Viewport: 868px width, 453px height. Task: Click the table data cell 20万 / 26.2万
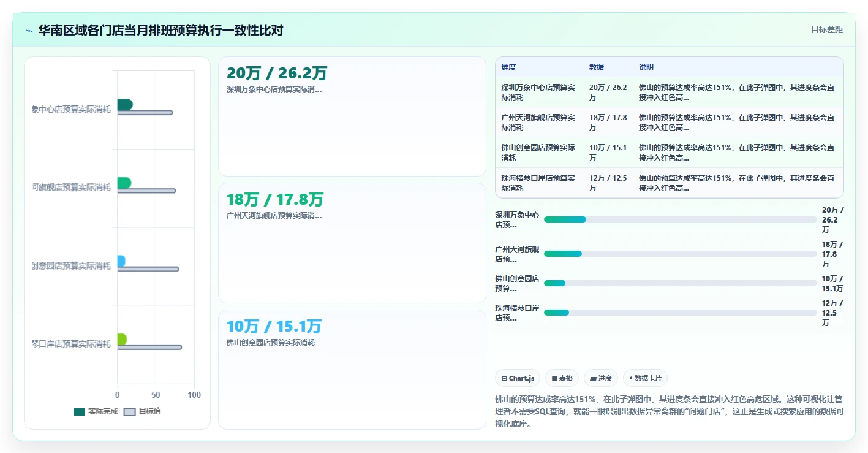[x=608, y=92]
